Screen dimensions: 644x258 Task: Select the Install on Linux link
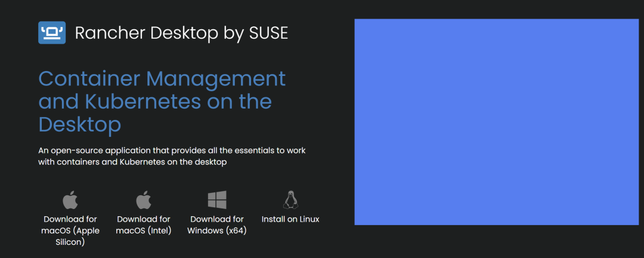pos(290,219)
